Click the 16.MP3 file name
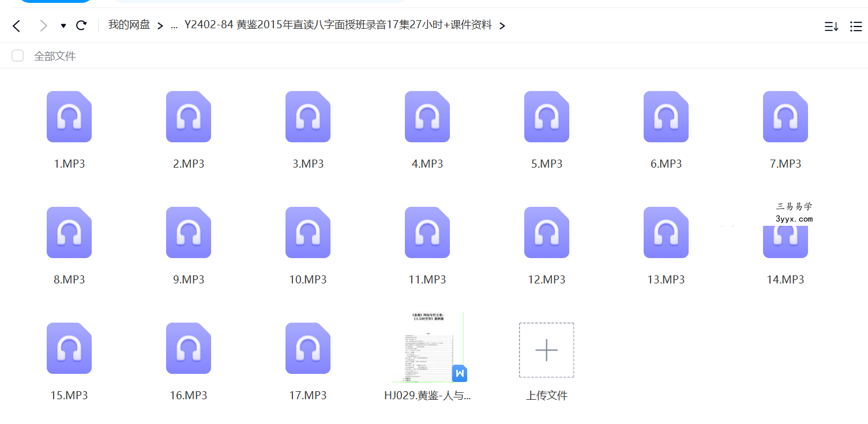The image size is (868, 424). [189, 395]
